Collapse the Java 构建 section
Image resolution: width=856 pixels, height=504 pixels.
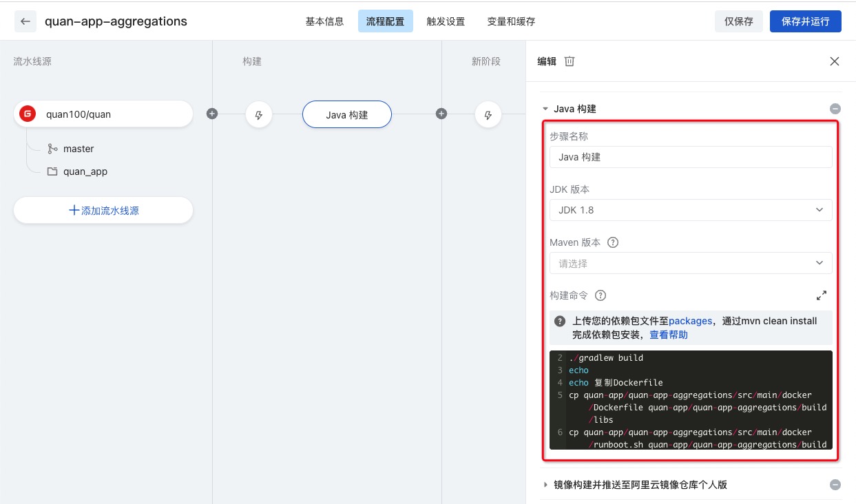[x=545, y=109]
